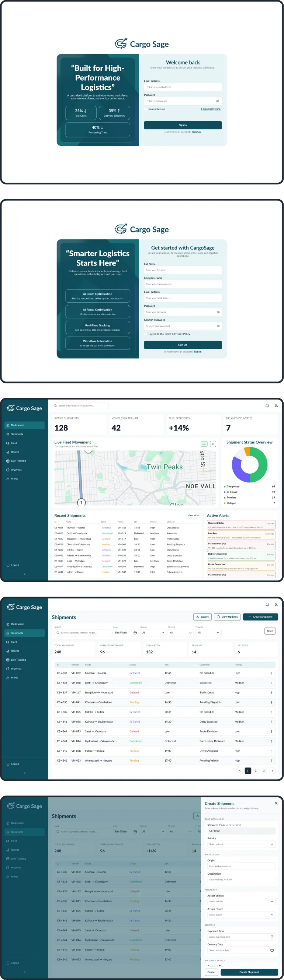
Task: Open Analytics from Shipments screen sidebar
Action: click(14, 668)
